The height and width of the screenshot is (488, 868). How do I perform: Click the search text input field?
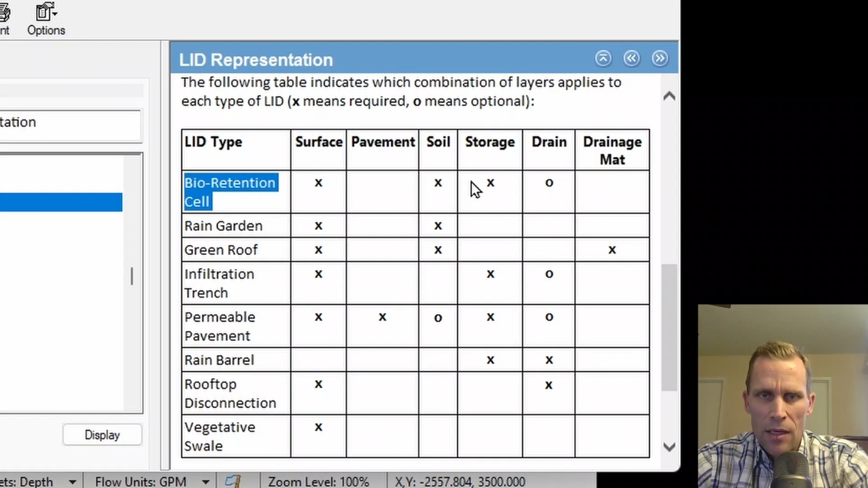coord(70,126)
